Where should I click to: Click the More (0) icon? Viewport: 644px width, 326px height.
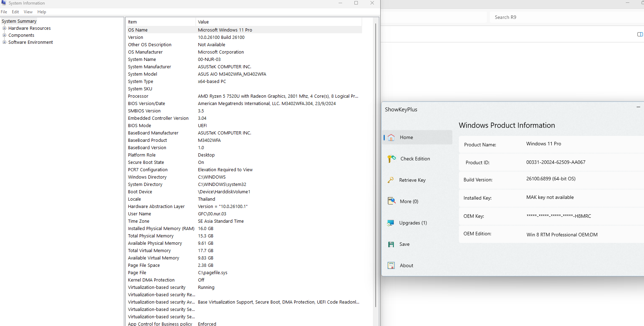click(391, 201)
